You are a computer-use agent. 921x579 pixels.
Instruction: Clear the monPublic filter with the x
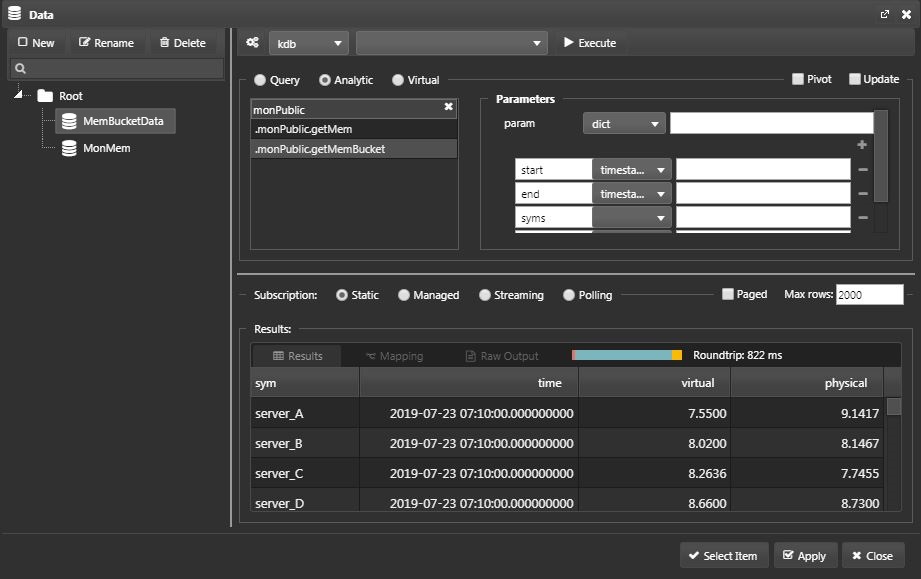pos(449,106)
